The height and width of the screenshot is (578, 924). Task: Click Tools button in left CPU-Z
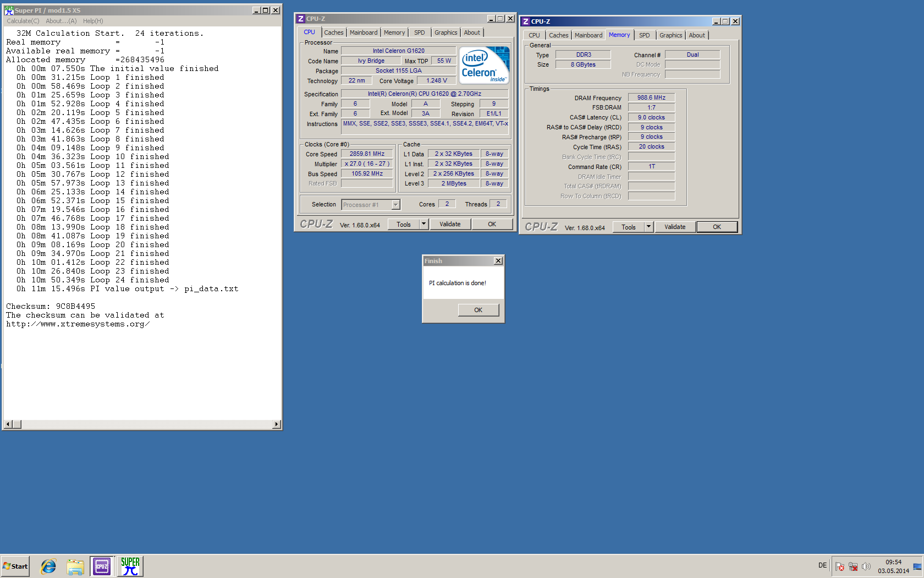404,224
